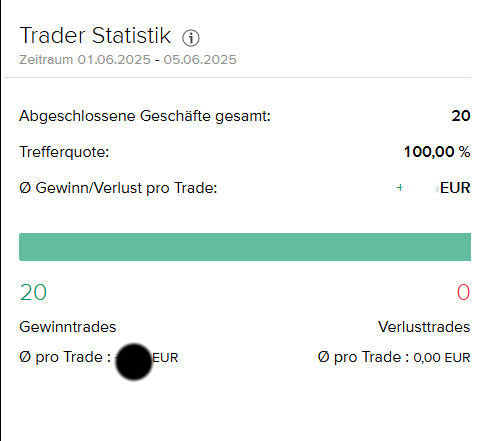The height and width of the screenshot is (441, 496).
Task: Click green plus sign before EUR amount
Action: (400, 188)
